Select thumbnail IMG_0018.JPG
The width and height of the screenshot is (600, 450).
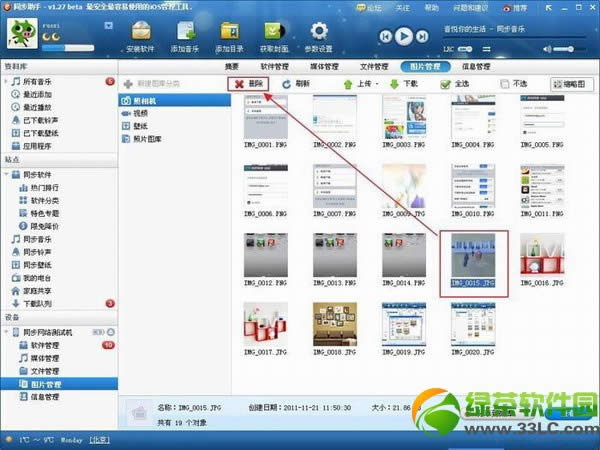point(335,324)
